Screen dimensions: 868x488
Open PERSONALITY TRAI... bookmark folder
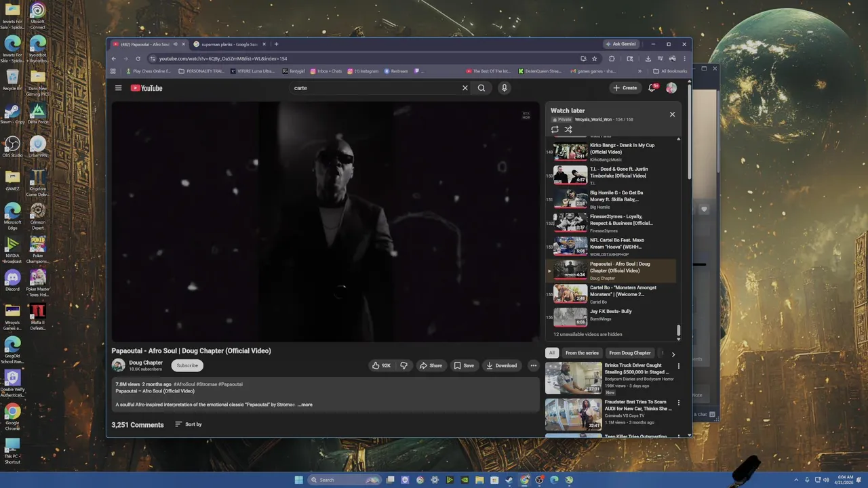coord(201,70)
